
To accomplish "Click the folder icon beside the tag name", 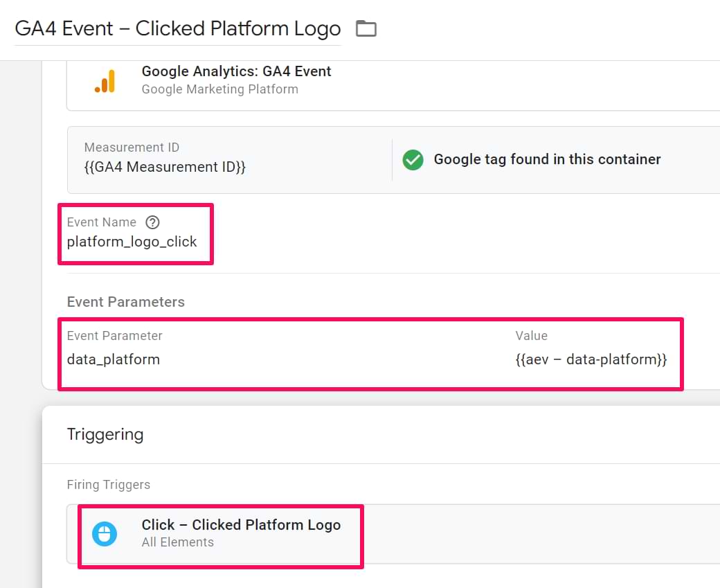I will click(366, 28).
